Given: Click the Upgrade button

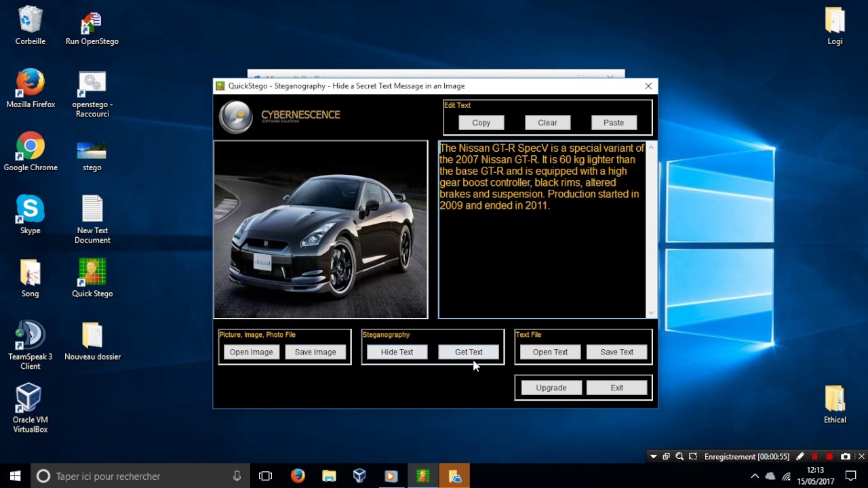Looking at the screenshot, I should click(x=551, y=388).
